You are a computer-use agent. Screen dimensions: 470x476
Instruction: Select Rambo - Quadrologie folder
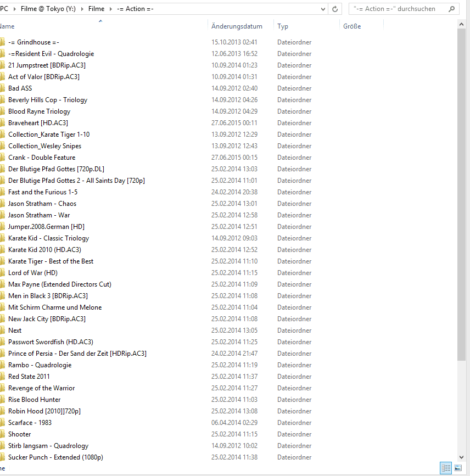[x=40, y=365]
